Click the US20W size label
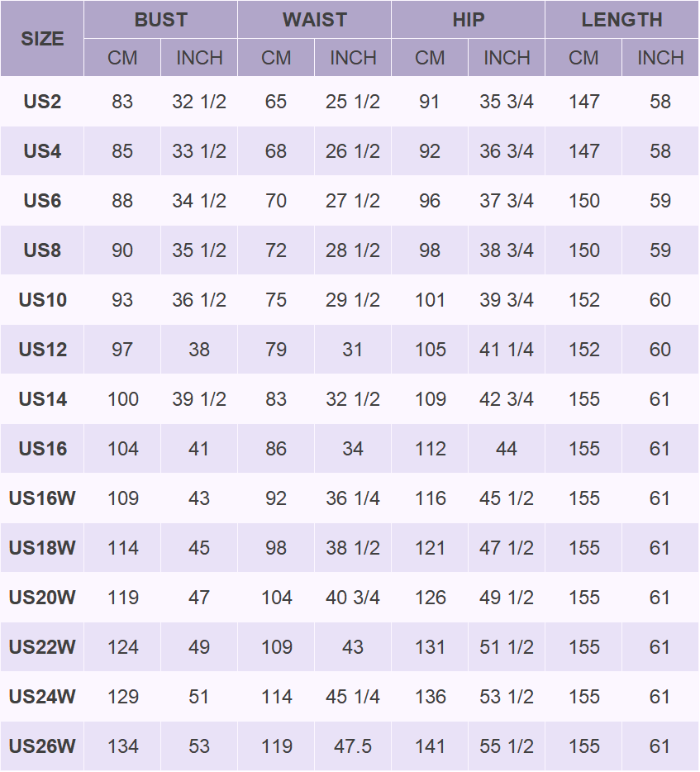The height and width of the screenshot is (772, 700). pyautogui.click(x=42, y=598)
